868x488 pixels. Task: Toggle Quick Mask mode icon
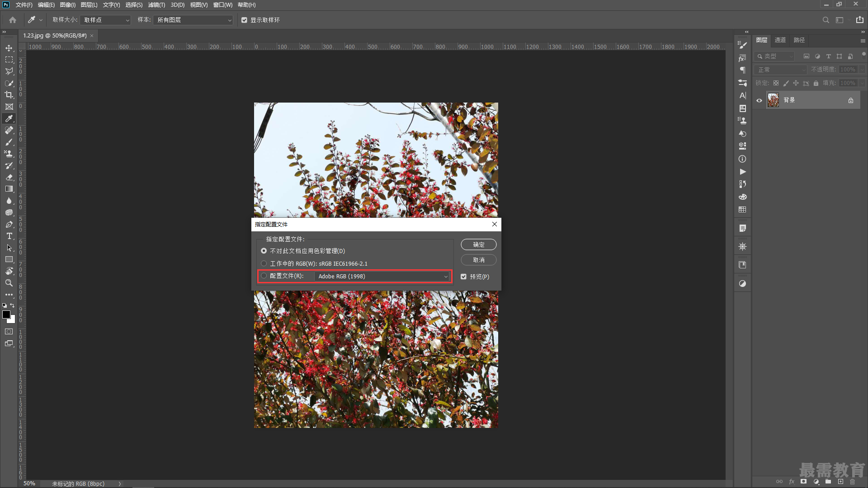[x=9, y=332]
